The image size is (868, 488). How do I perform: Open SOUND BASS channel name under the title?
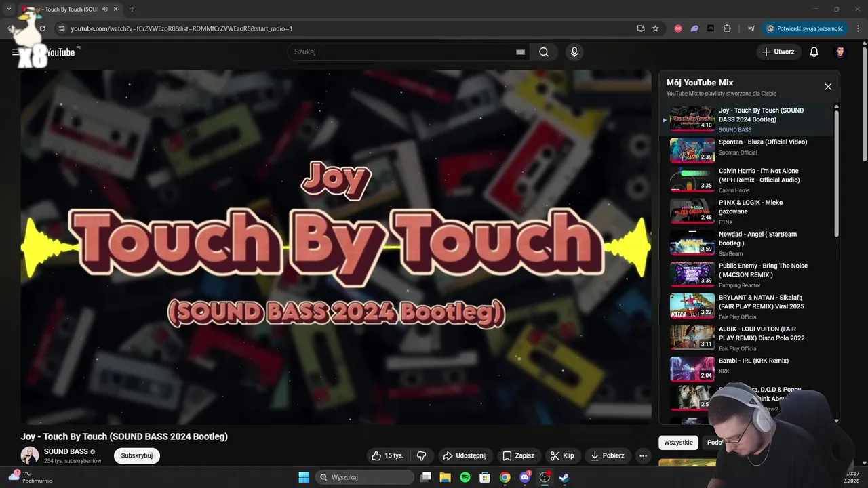point(66,451)
